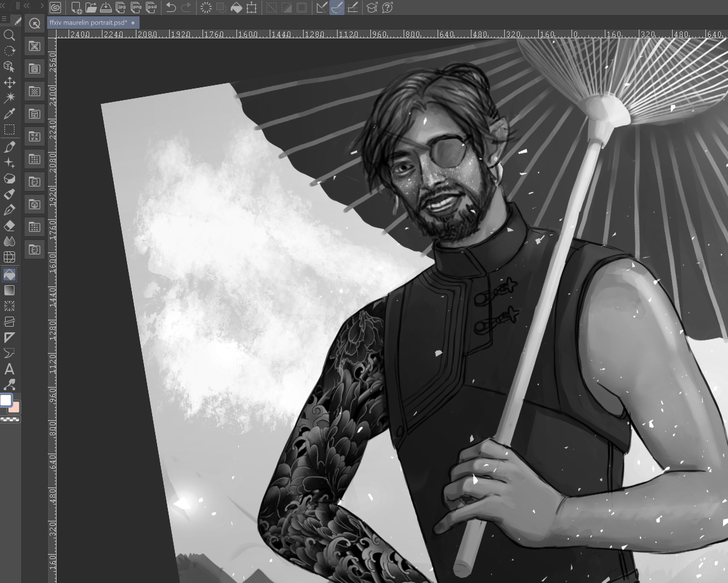This screenshot has height=583, width=728.
Task: Select the Eyedropper tool
Action: coord(9,114)
